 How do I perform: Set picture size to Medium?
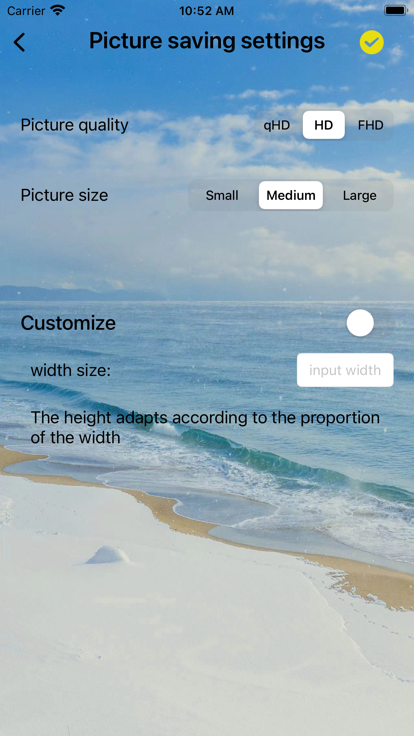[291, 195]
